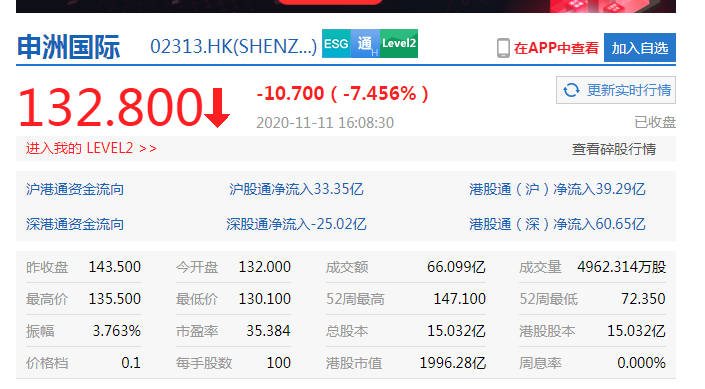The image size is (705, 389).
Task: Click 52周最低 value 72.350
Action: [x=643, y=299]
